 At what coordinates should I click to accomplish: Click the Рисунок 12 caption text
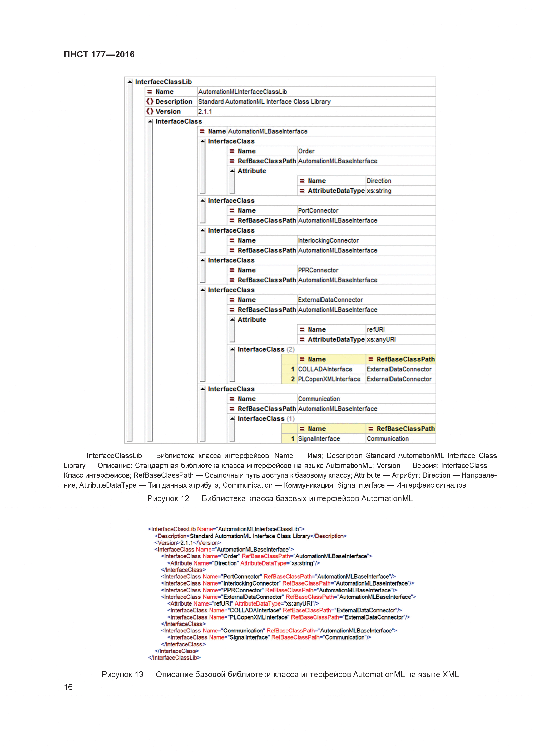coord(280,499)
